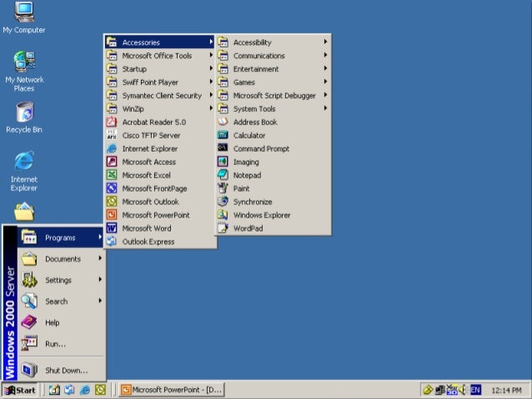Click the Paint icon
The width and height of the screenshot is (532, 399).
[x=223, y=188]
